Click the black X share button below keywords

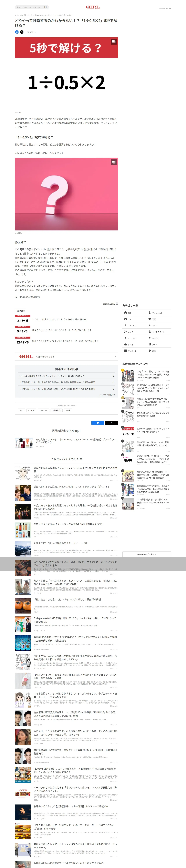coord(112,423)
